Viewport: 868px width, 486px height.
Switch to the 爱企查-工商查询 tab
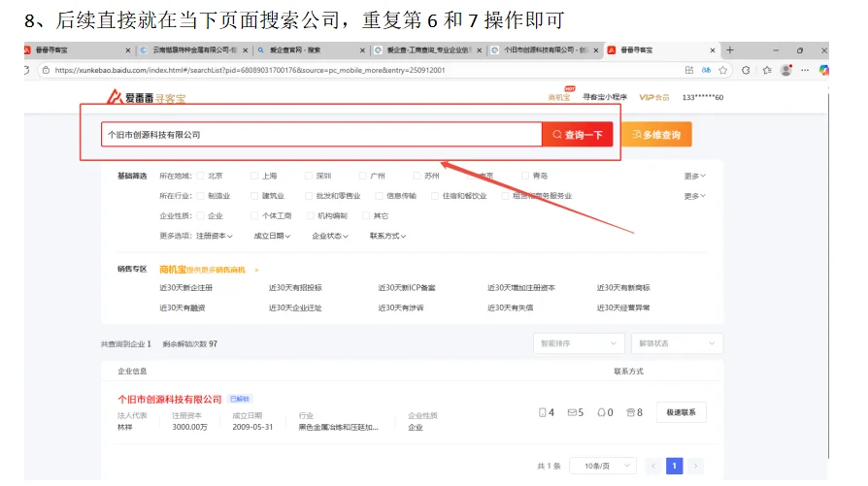pos(427,49)
